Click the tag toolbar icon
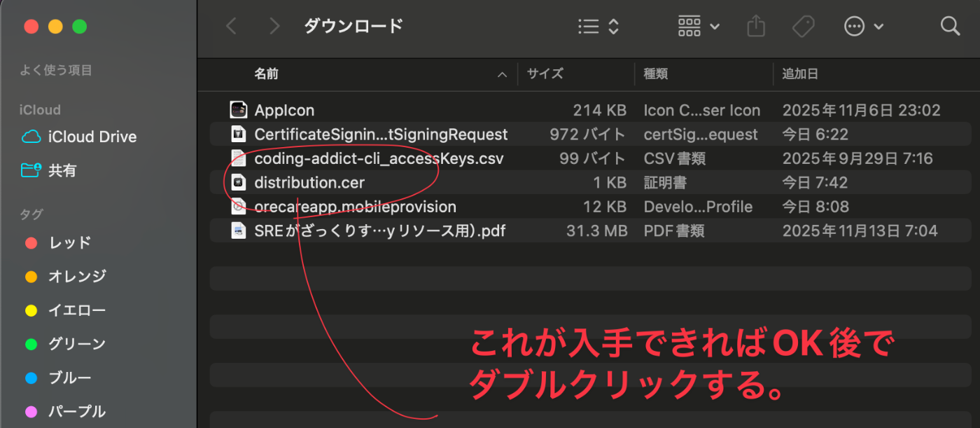This screenshot has height=428, width=980. (803, 27)
